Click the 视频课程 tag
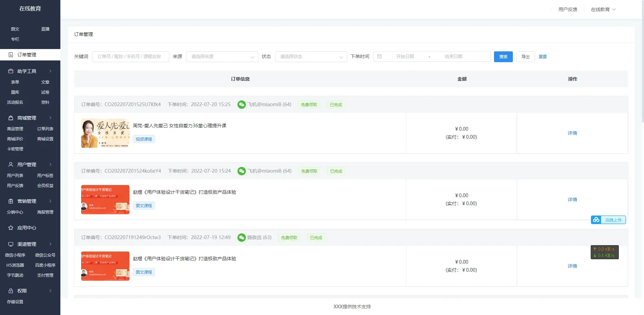 144,139
